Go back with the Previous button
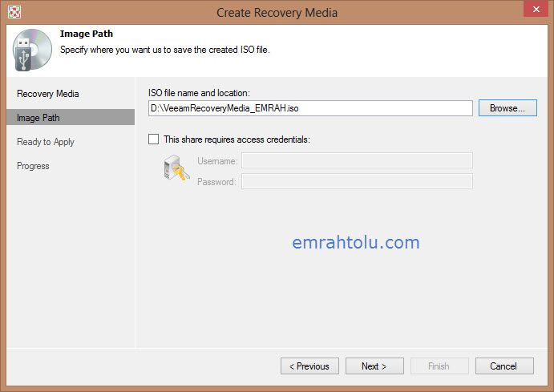The image size is (554, 392). click(x=309, y=366)
